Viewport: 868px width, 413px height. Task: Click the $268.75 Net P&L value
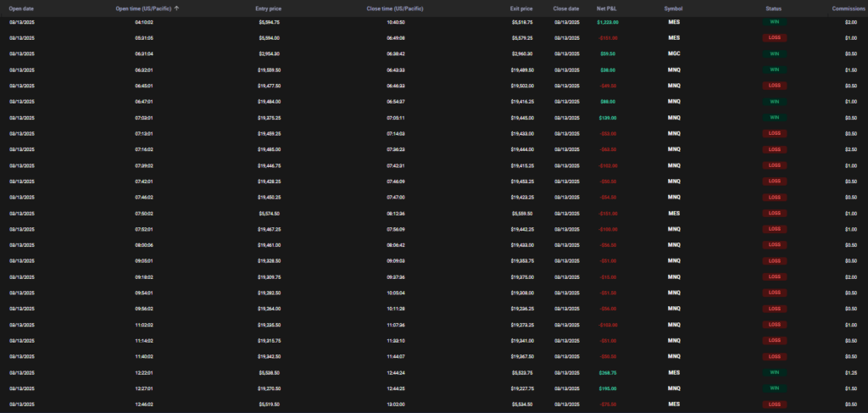[608, 372]
